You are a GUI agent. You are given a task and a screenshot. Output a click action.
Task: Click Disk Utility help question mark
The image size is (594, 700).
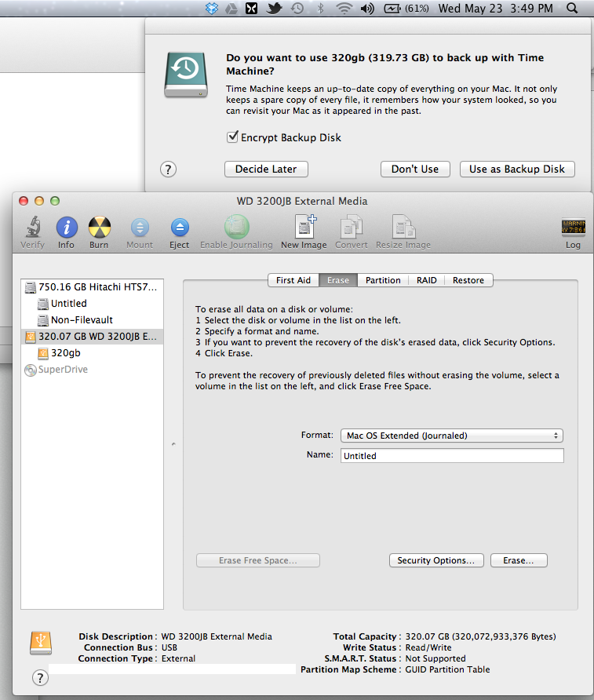pos(40,678)
